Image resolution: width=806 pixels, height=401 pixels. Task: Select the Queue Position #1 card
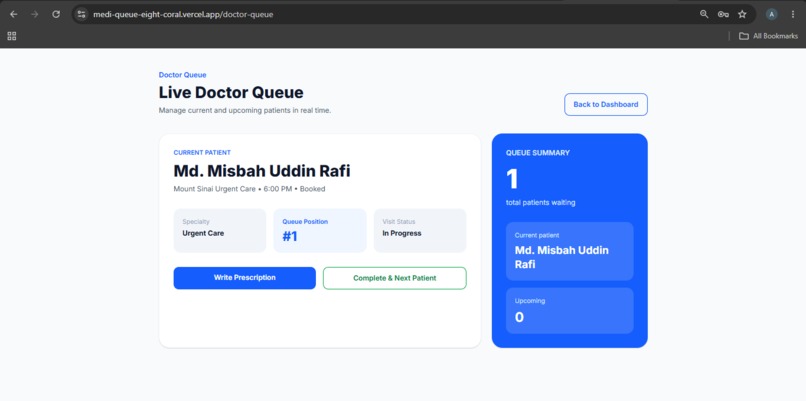[x=320, y=230]
